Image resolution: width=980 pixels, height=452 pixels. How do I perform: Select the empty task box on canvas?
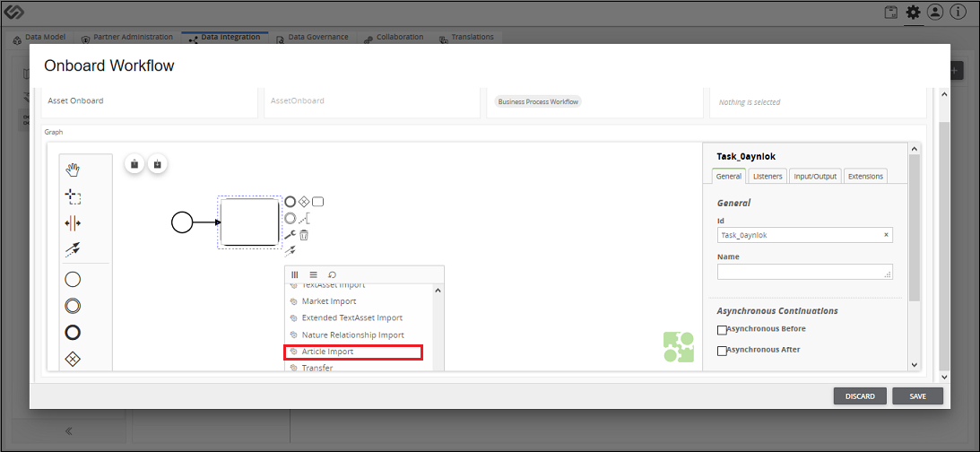250,222
